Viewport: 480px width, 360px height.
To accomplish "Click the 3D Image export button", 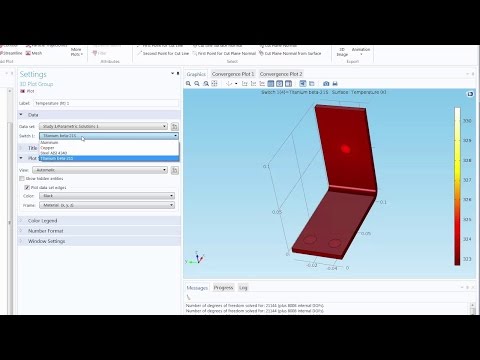I will tap(342, 52).
